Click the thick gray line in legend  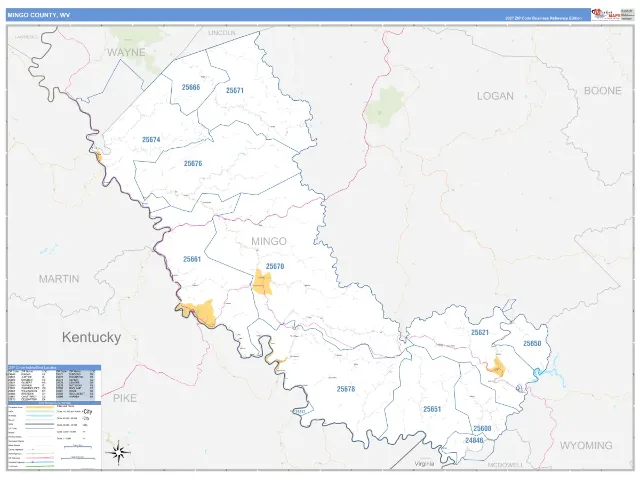coord(40,424)
